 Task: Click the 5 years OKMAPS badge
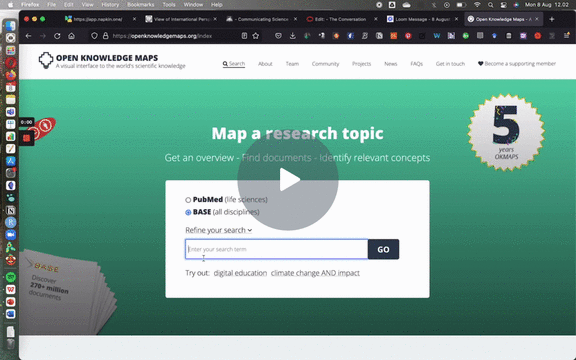pyautogui.click(x=506, y=133)
